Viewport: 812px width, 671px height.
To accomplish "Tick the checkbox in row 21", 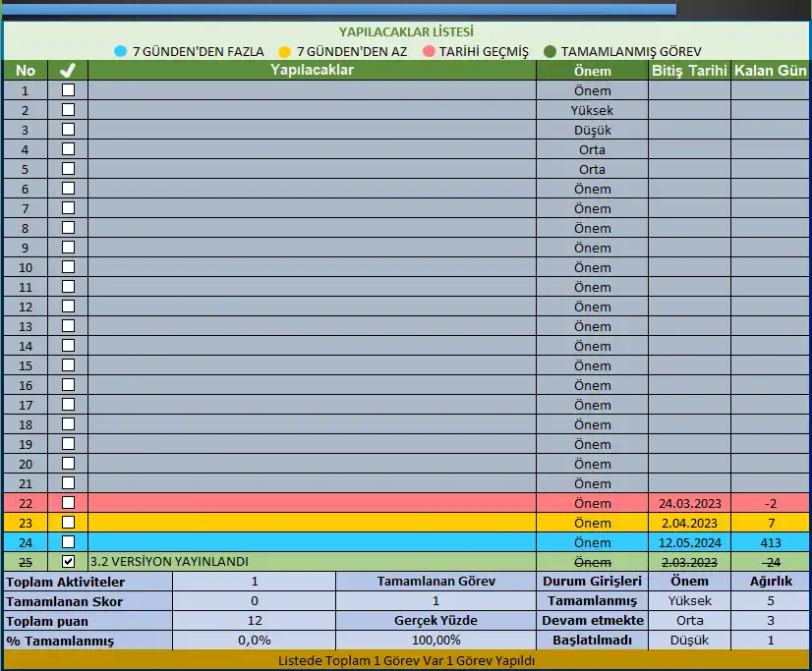I will tap(68, 483).
